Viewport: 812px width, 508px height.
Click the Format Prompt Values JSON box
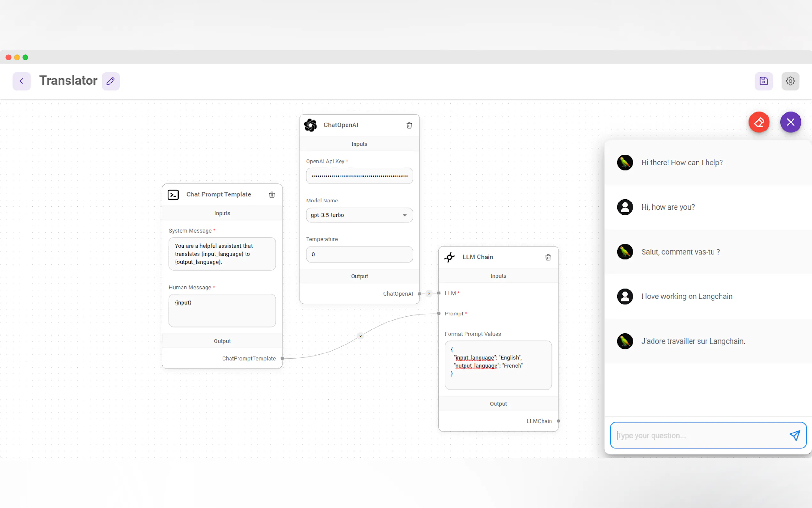tap(498, 365)
